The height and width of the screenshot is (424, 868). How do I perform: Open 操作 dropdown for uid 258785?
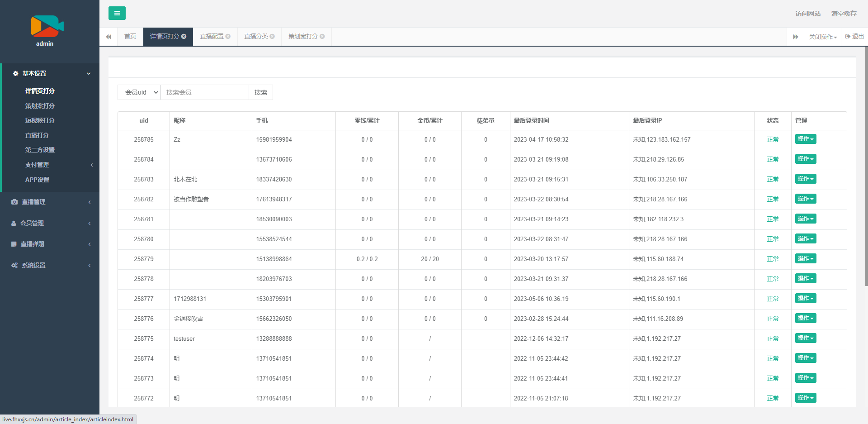point(806,139)
